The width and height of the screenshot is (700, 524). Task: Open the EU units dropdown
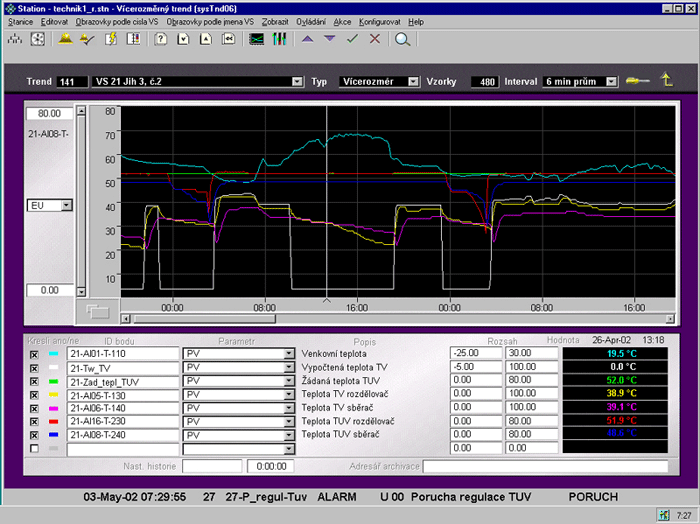click(x=67, y=204)
